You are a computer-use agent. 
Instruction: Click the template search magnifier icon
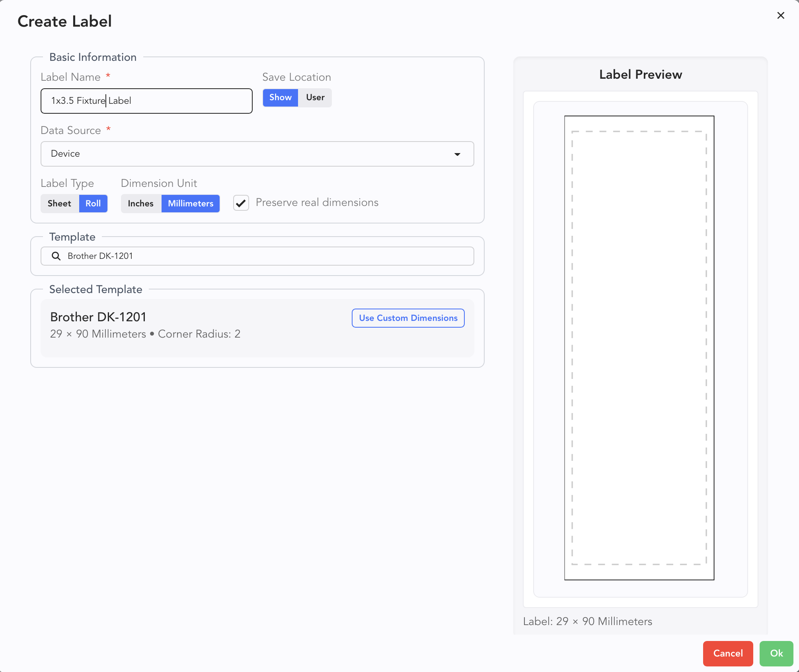(x=56, y=256)
